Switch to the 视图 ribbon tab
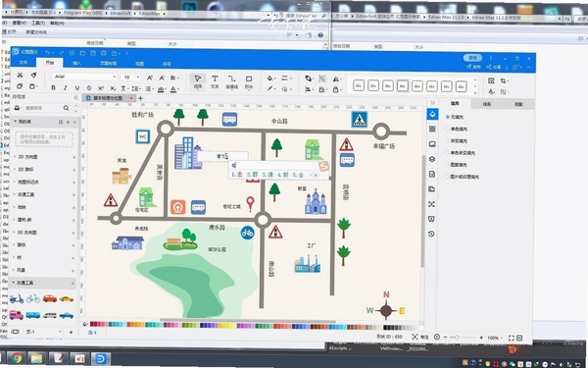 (139, 64)
